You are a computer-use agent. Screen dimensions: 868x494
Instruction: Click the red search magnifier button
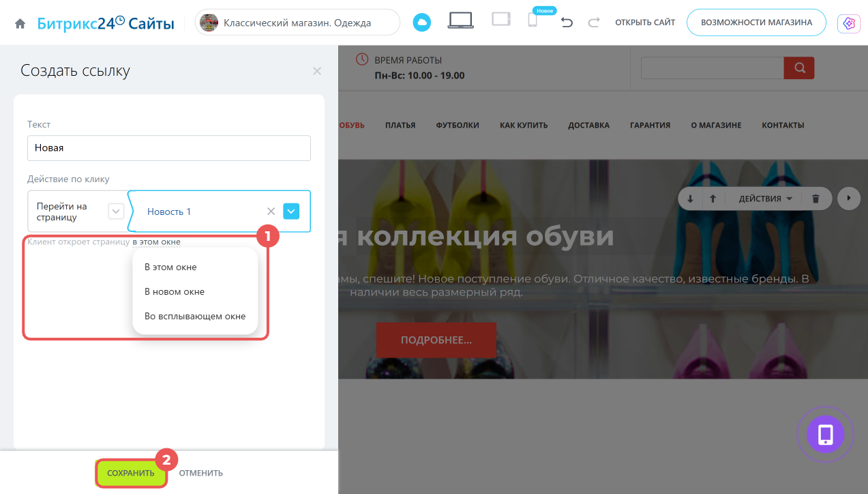coord(799,68)
